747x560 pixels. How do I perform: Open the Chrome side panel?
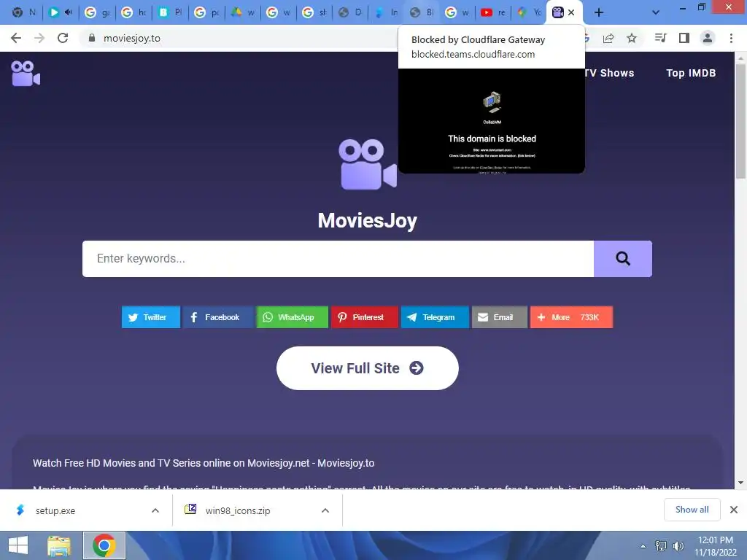tap(684, 38)
